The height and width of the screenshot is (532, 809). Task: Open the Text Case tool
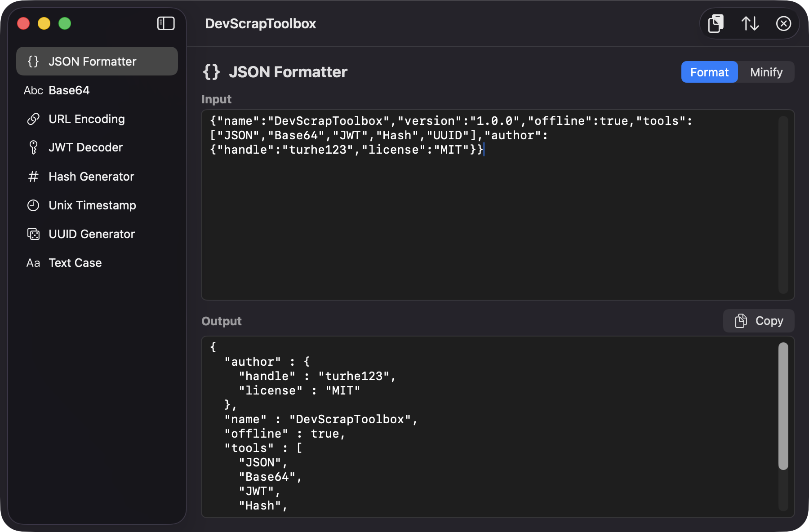click(97, 263)
